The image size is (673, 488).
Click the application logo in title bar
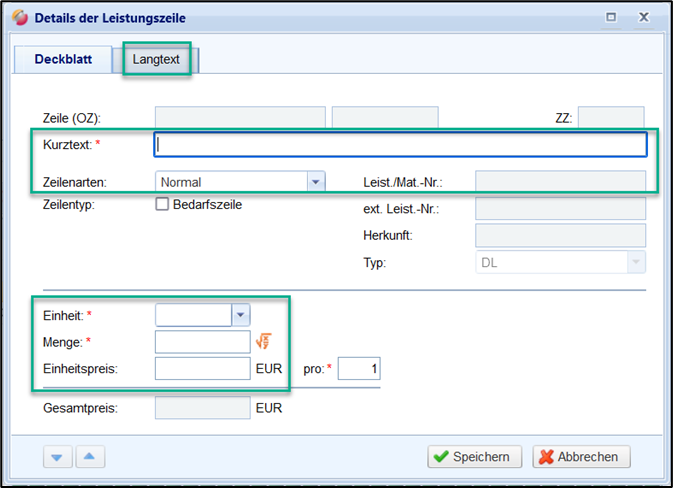(x=20, y=18)
